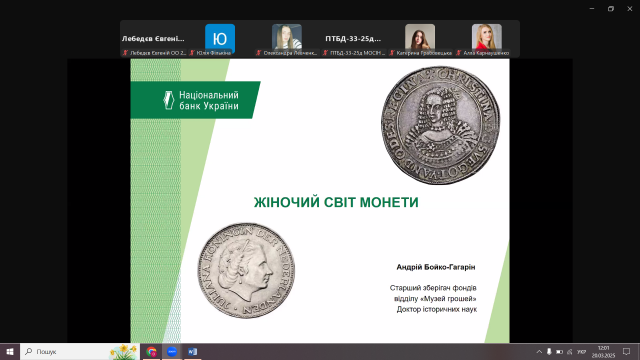Screen dimensions: 640x360
Task: Switch keyboard language indicator УКР
Action: (582, 351)
